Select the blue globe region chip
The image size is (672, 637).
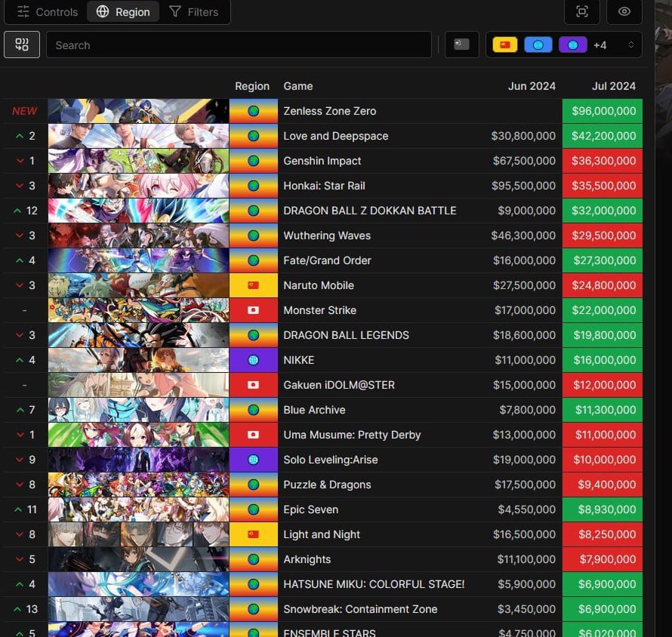pos(538,45)
